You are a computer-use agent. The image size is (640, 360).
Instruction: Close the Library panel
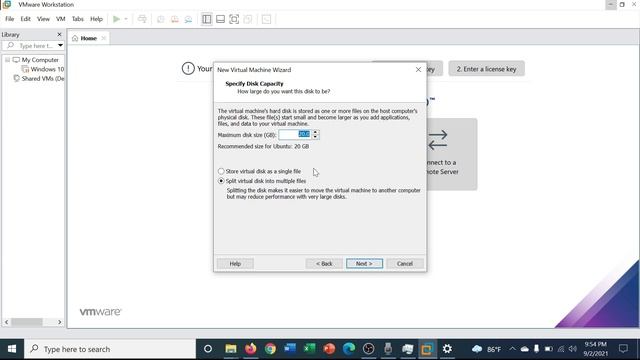(59, 34)
